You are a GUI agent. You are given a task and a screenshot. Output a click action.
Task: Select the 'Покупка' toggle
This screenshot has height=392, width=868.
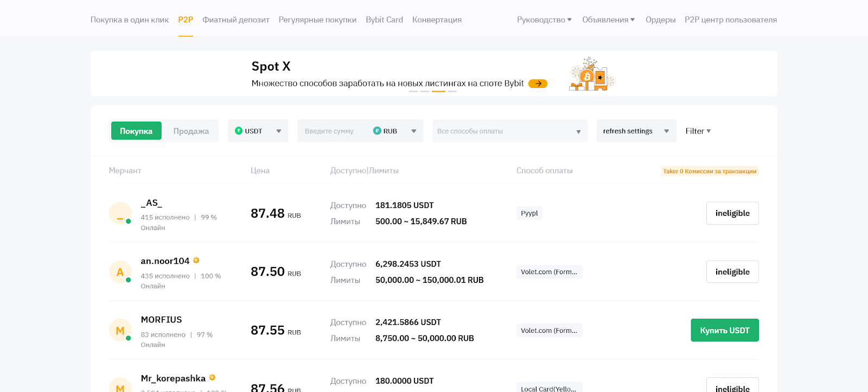[136, 131]
